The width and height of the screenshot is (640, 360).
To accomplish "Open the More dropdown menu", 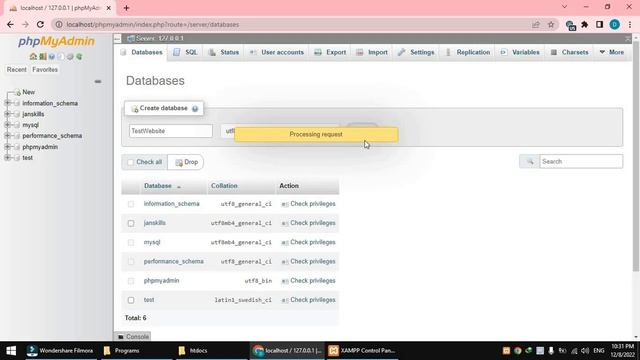I will 612,52.
